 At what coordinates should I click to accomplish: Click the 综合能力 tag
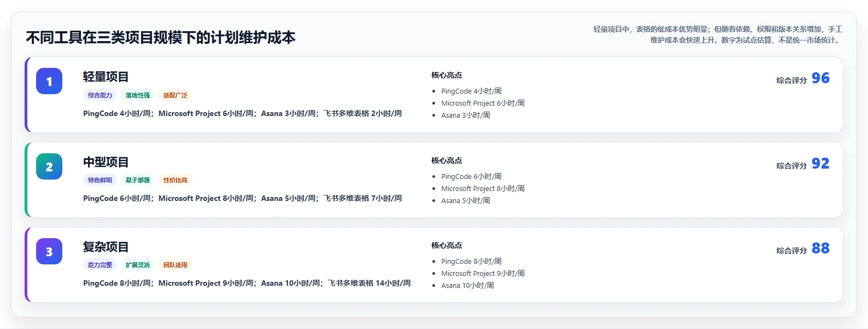pyautogui.click(x=100, y=95)
